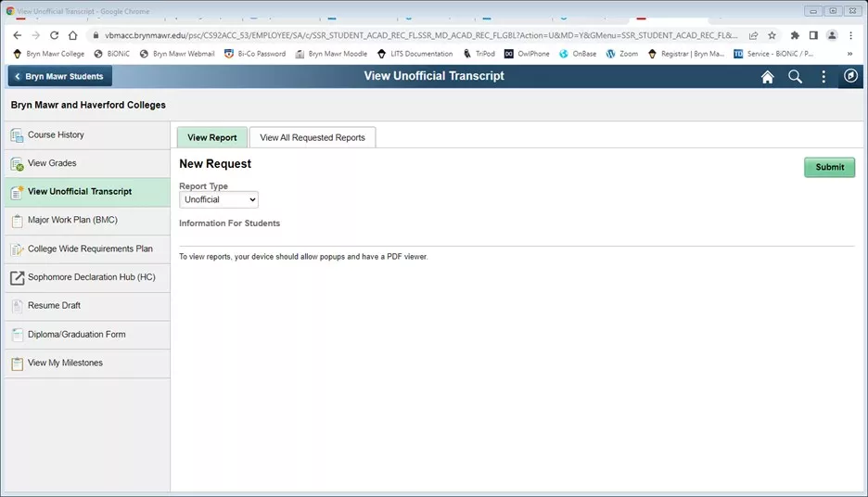The height and width of the screenshot is (497, 868).
Task: Open View My Milestones
Action: tap(87, 363)
